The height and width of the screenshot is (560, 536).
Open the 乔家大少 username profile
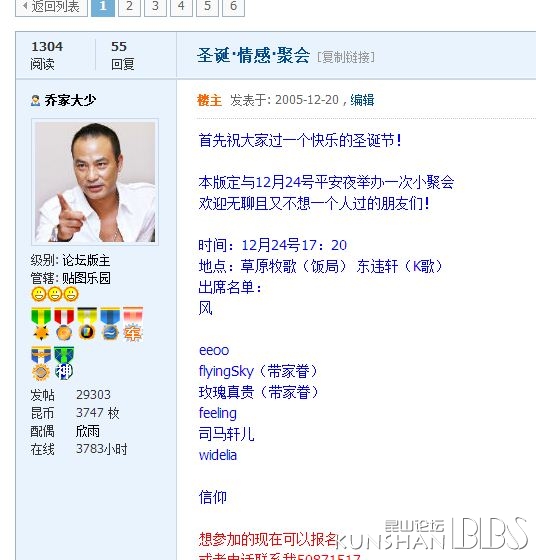click(70, 100)
